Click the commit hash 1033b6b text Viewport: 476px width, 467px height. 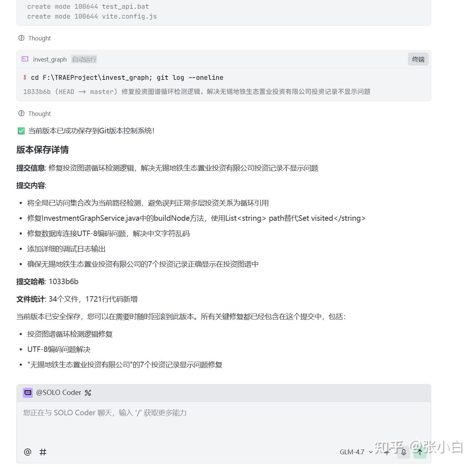point(63,282)
